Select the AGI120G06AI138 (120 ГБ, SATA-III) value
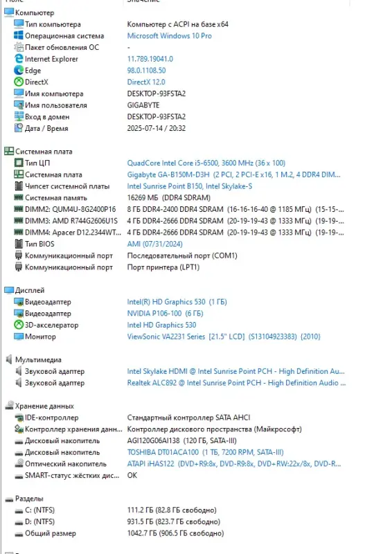The height and width of the screenshot is (554, 392). pos(181,440)
